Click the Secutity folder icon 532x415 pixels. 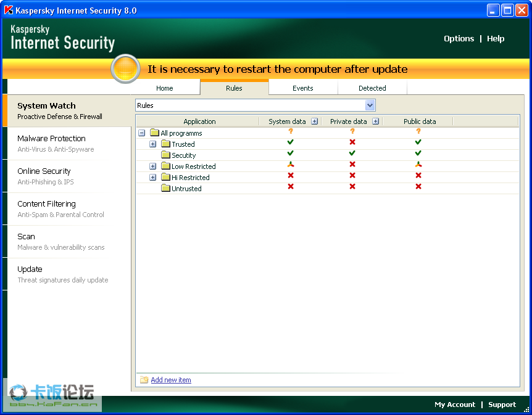(x=165, y=155)
